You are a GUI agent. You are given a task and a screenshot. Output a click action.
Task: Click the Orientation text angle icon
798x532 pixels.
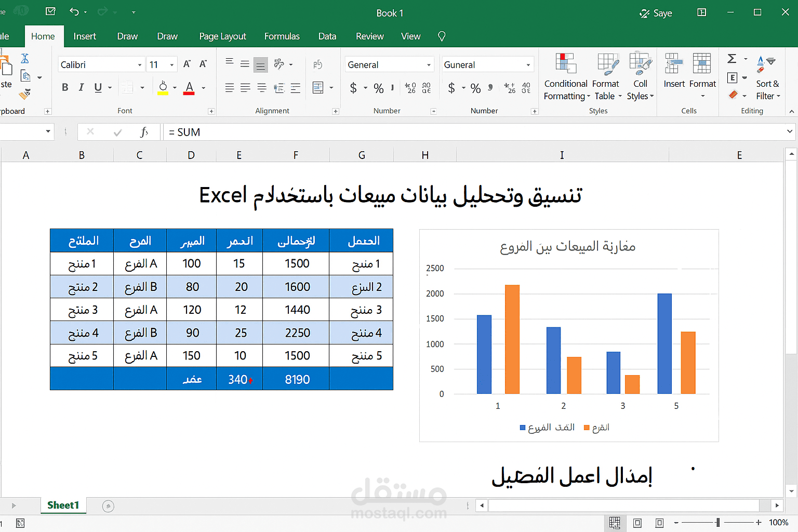tap(280, 64)
